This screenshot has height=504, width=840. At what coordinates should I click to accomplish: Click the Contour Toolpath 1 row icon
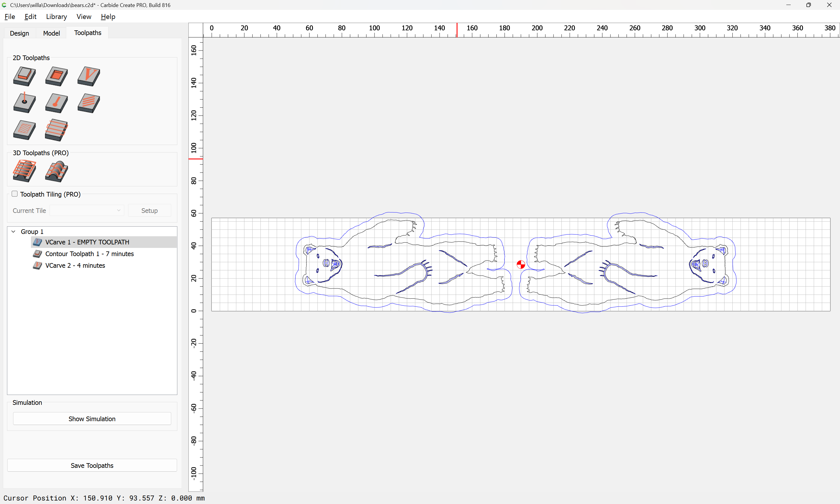[37, 254]
